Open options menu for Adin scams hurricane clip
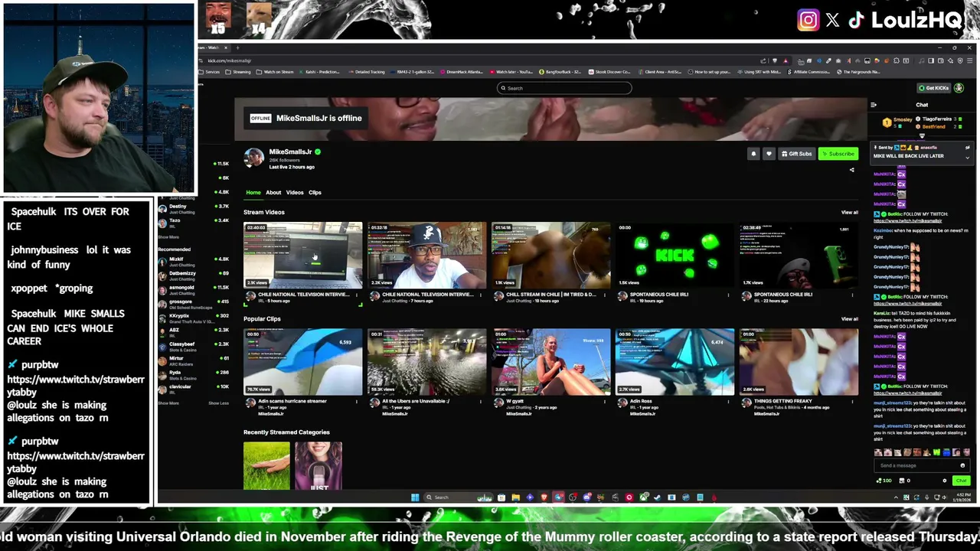The image size is (980, 551). coord(357,401)
